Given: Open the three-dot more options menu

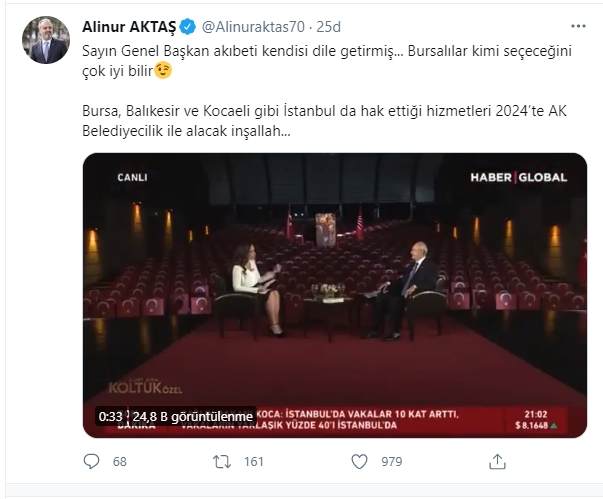Looking at the screenshot, I should (578, 26).
